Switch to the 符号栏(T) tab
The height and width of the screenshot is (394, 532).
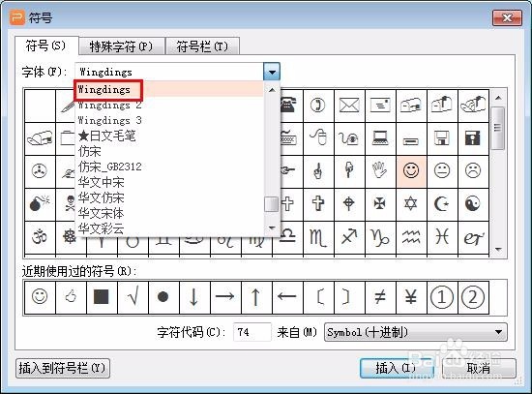(202, 46)
